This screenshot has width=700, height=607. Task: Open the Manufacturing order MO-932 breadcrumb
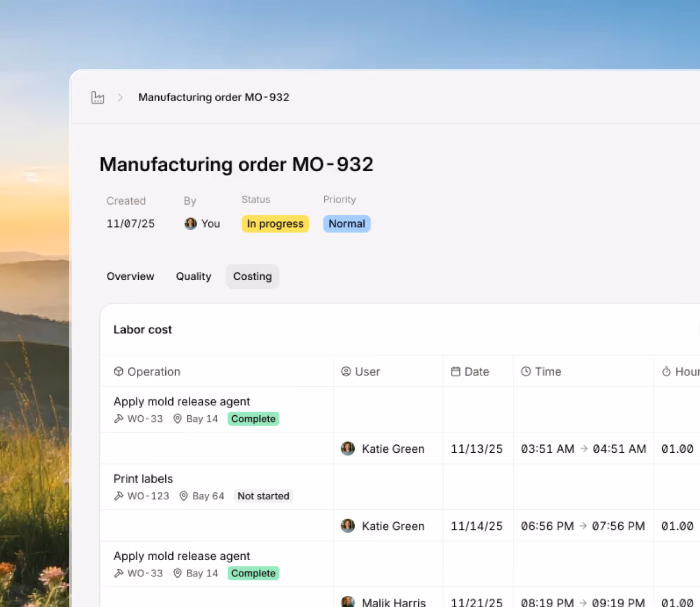214,97
